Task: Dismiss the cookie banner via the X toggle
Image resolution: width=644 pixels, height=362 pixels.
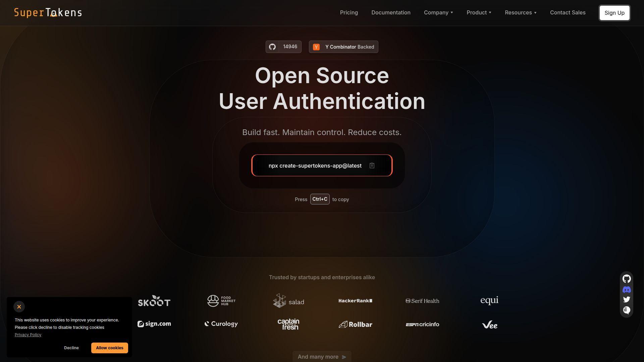Action: point(19,307)
